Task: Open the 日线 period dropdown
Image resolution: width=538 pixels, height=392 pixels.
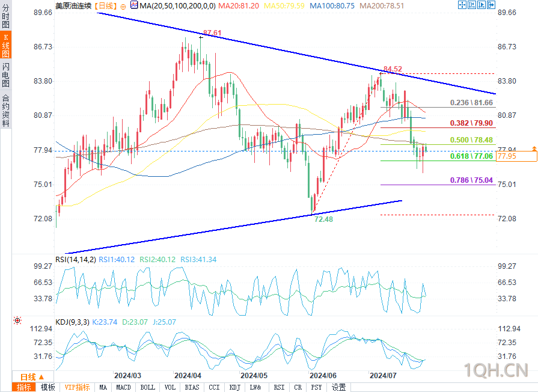Action: [32, 376]
